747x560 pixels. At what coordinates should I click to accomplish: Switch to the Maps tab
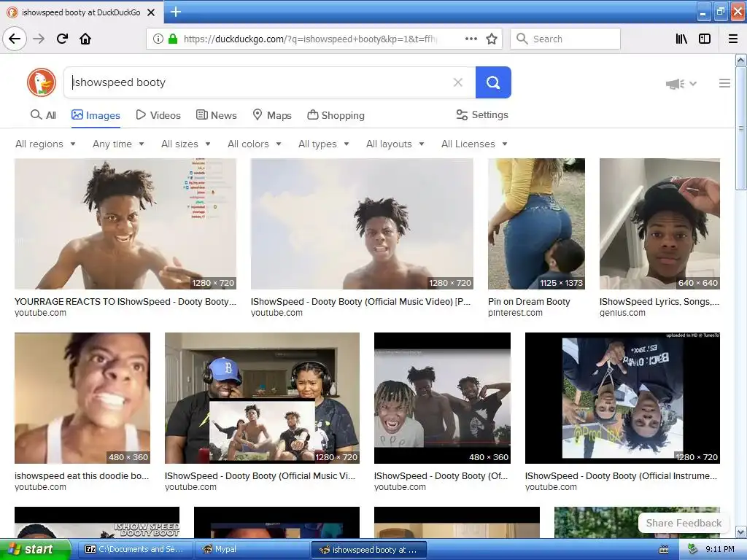(x=271, y=115)
